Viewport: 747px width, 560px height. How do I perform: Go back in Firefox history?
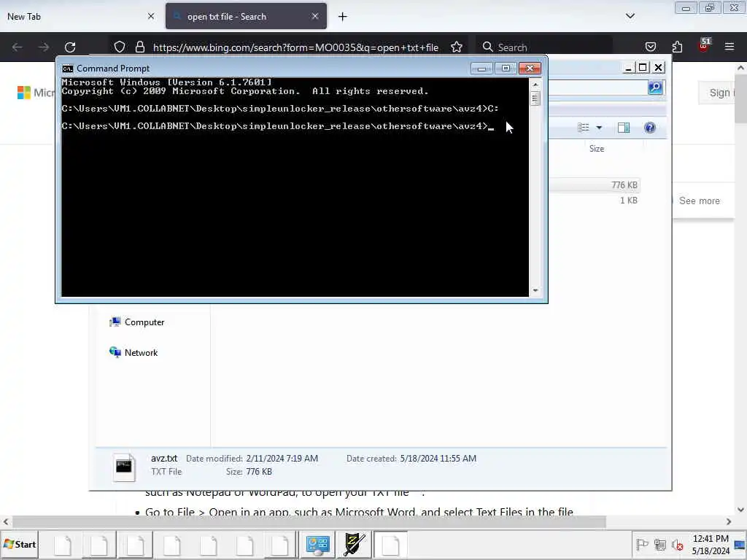pyautogui.click(x=18, y=47)
